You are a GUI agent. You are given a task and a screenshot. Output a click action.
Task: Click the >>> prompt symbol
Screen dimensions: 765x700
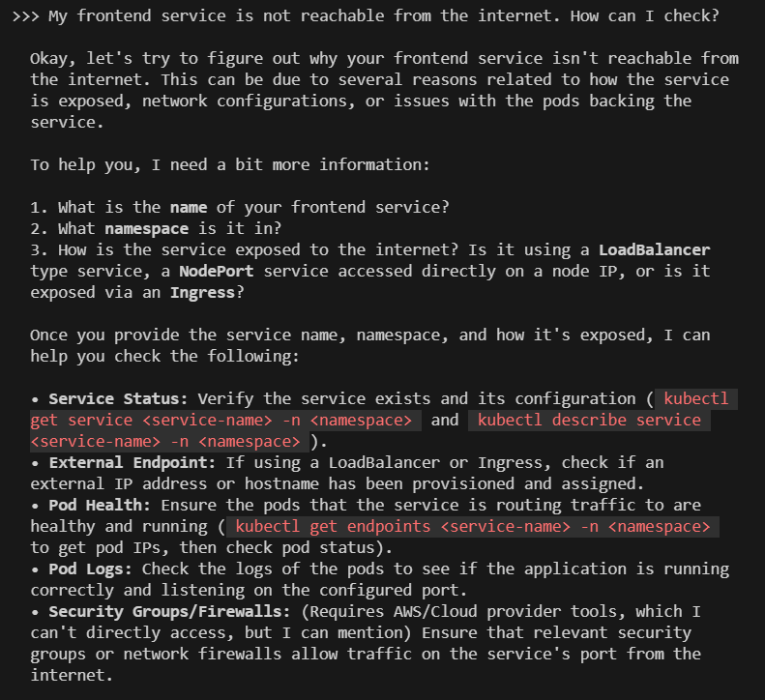click(25, 16)
